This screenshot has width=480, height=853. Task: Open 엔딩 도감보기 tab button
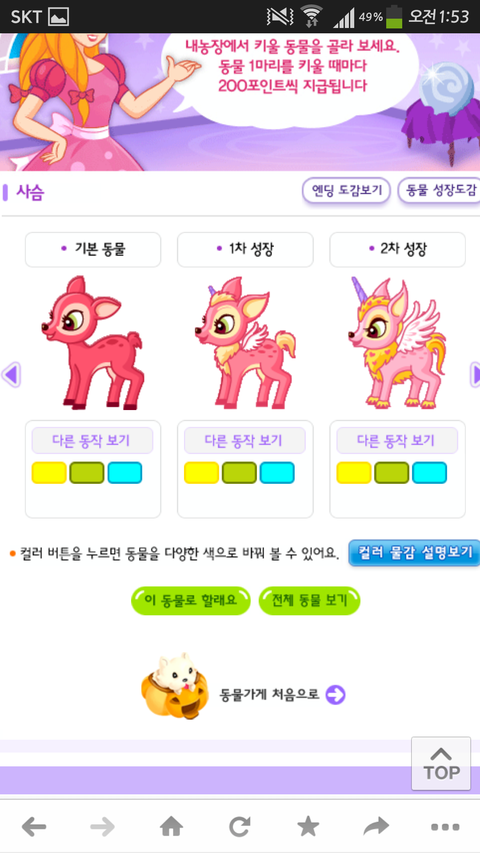[346, 190]
